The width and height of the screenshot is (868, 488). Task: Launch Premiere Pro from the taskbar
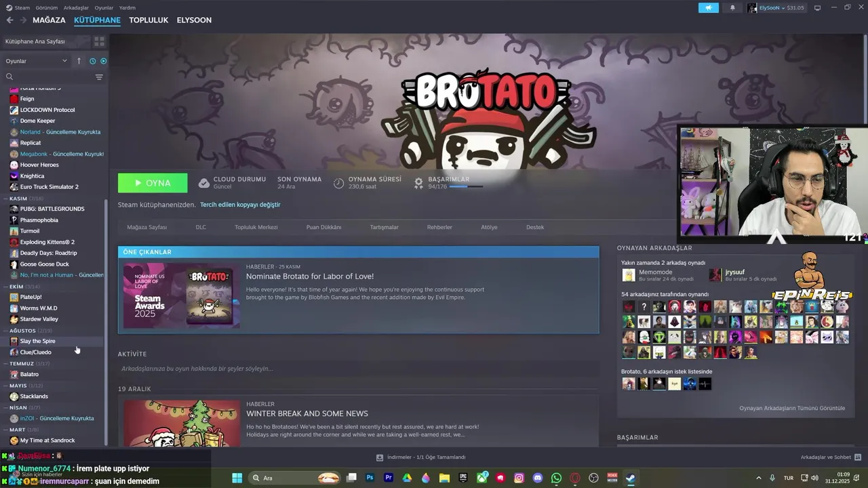[x=389, y=478]
